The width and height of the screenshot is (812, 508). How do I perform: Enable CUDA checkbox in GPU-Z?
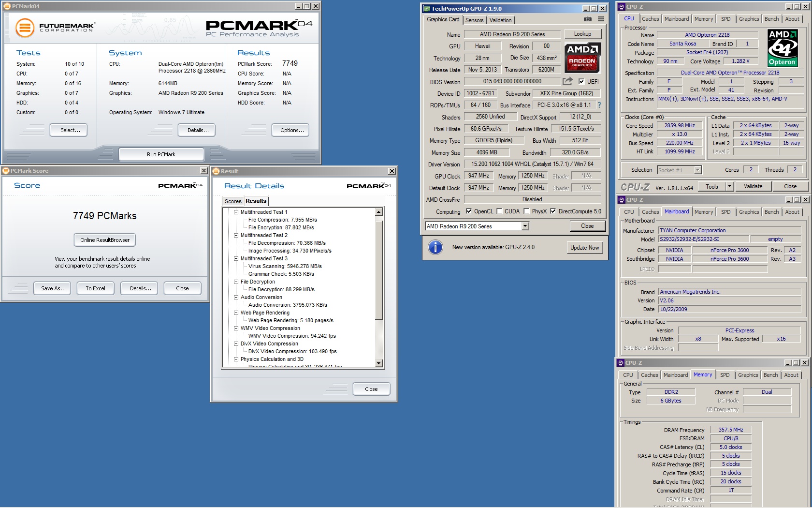[x=499, y=211]
